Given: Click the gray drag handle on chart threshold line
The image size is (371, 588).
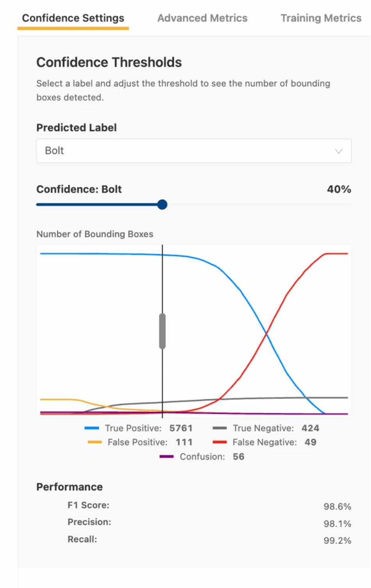Looking at the screenshot, I should click(x=162, y=331).
